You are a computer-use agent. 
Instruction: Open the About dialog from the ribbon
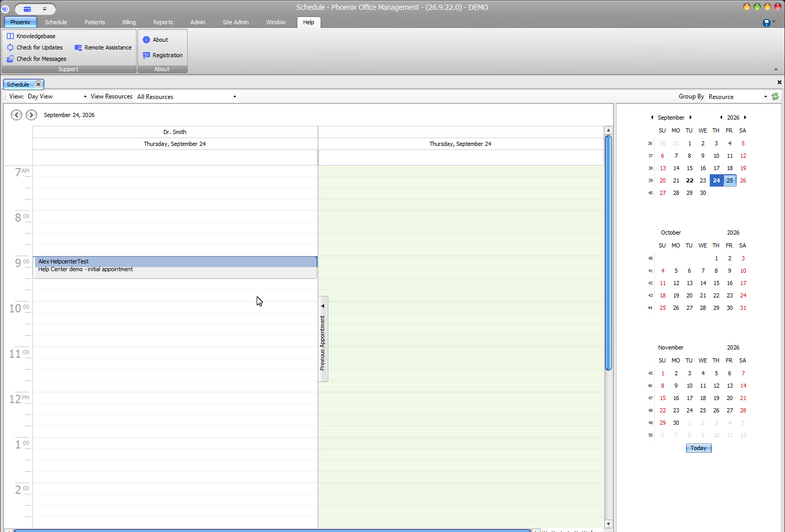click(x=155, y=40)
